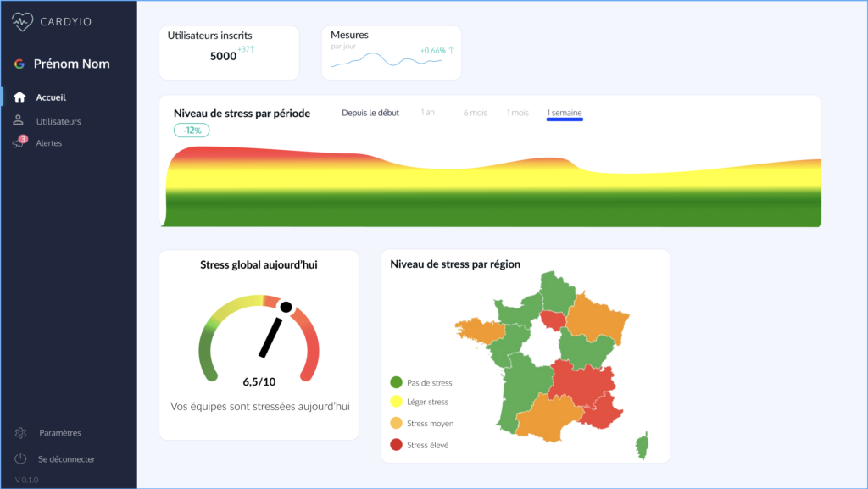
Task: Switch stress chart to 1 an
Action: 428,113
